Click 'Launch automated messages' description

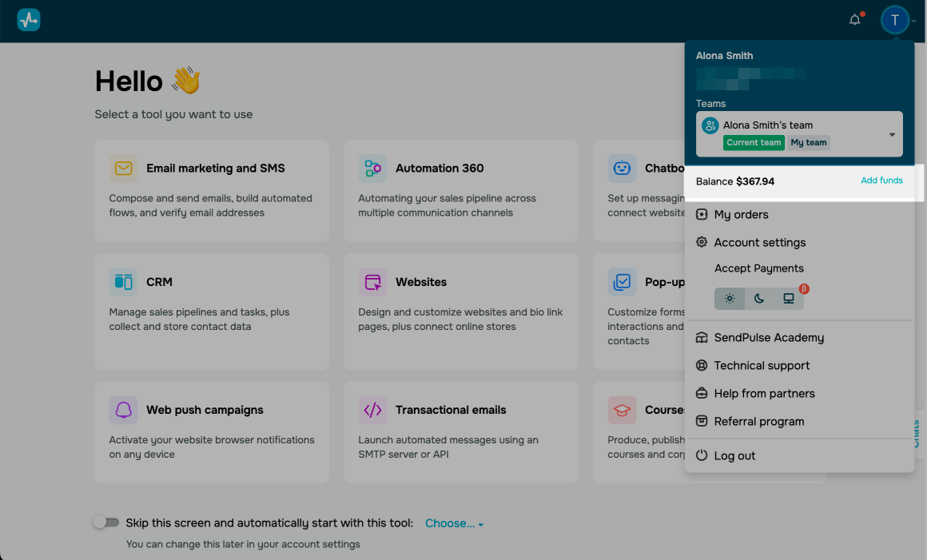[x=448, y=447]
